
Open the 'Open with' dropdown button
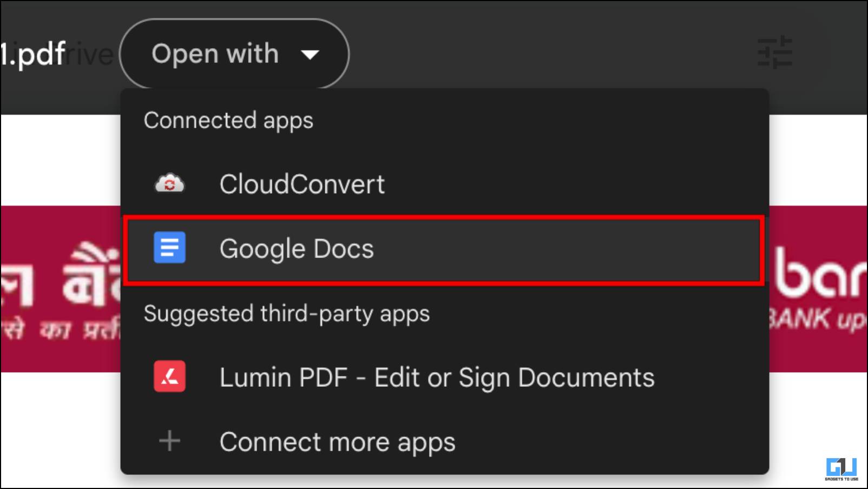click(x=234, y=54)
